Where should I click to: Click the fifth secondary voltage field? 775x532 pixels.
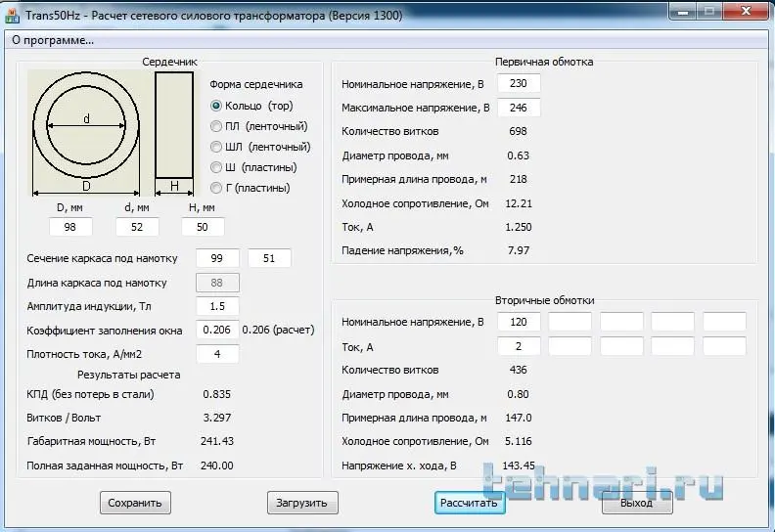click(x=724, y=322)
